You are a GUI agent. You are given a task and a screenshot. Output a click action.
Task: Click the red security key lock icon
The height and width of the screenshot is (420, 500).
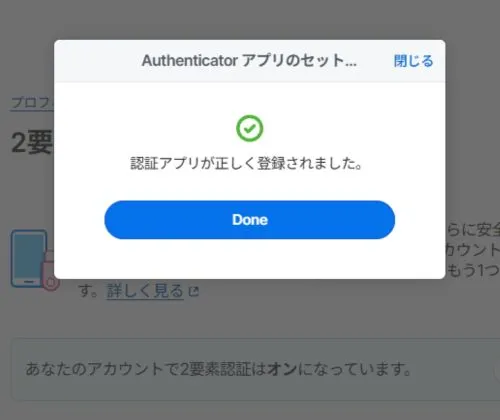pyautogui.click(x=50, y=273)
